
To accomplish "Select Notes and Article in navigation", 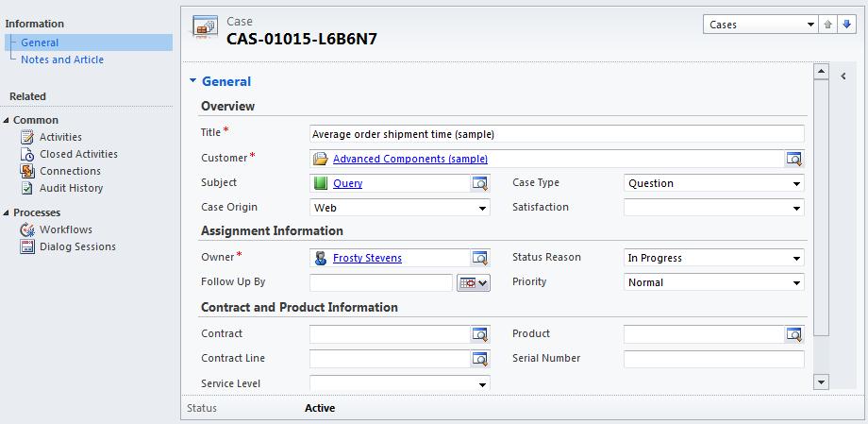I will coord(62,59).
